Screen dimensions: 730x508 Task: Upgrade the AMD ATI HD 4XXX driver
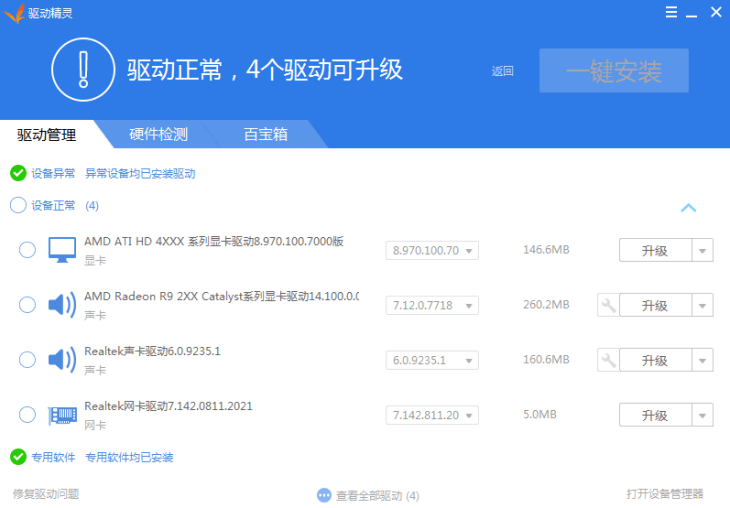(x=655, y=251)
